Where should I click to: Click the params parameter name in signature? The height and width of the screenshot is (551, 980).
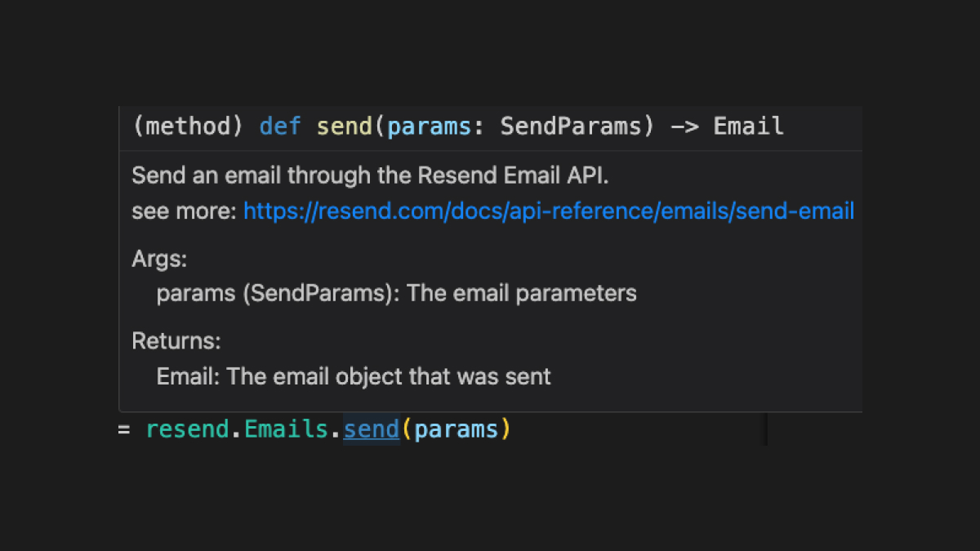[429, 127]
